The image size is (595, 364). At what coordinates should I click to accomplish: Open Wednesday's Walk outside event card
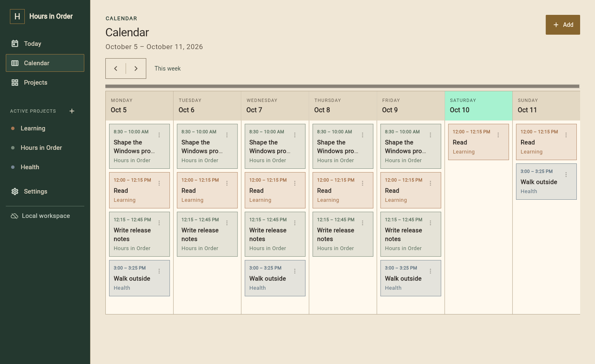pyautogui.click(x=275, y=278)
